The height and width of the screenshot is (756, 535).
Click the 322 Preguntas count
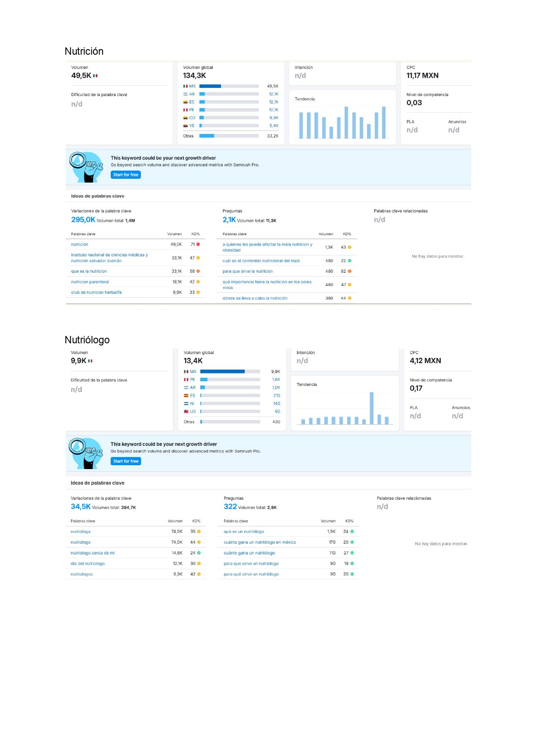point(230,507)
